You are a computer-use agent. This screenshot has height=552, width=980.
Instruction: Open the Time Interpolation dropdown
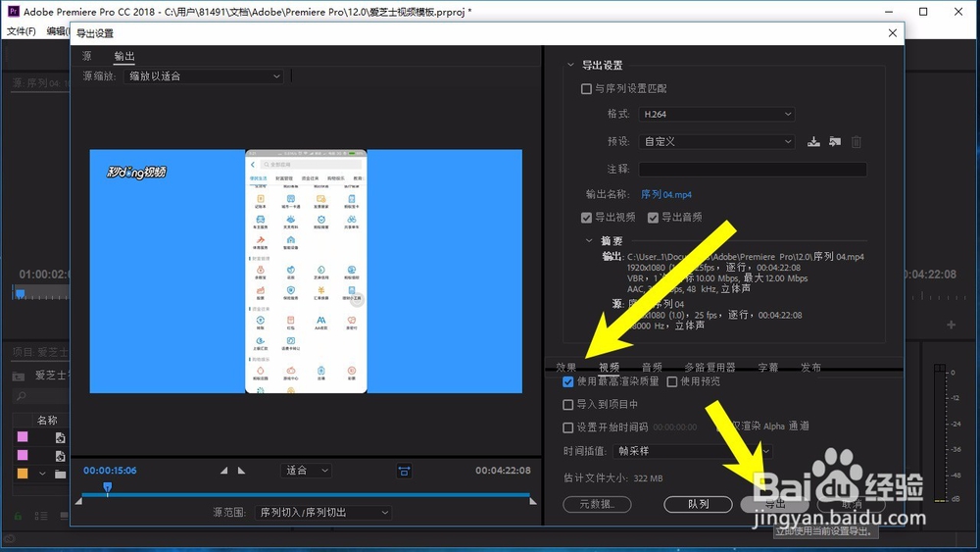tap(693, 451)
